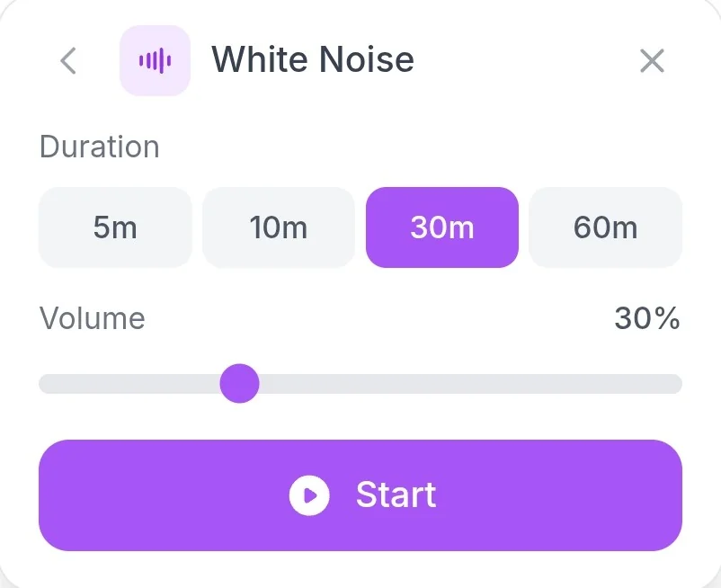
Task: Click the volume slider handle
Action: point(240,384)
